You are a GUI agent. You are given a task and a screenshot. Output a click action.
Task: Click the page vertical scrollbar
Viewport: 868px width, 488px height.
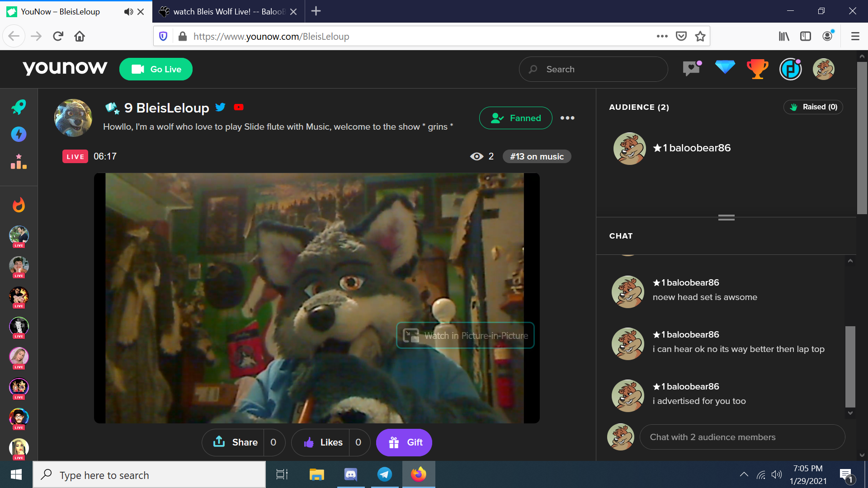point(862,138)
